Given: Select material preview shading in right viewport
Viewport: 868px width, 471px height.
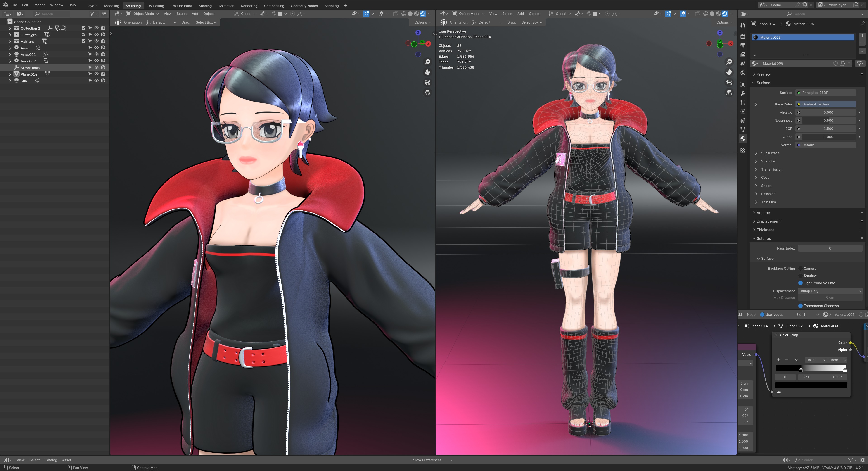Looking at the screenshot, I should click(x=718, y=14).
